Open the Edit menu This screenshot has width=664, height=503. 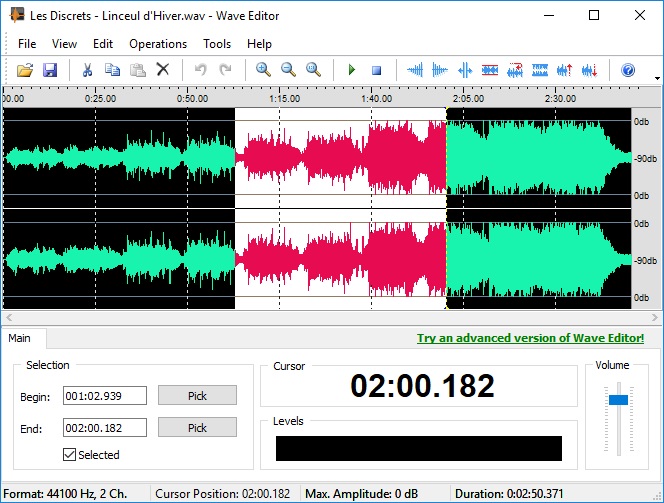[103, 44]
